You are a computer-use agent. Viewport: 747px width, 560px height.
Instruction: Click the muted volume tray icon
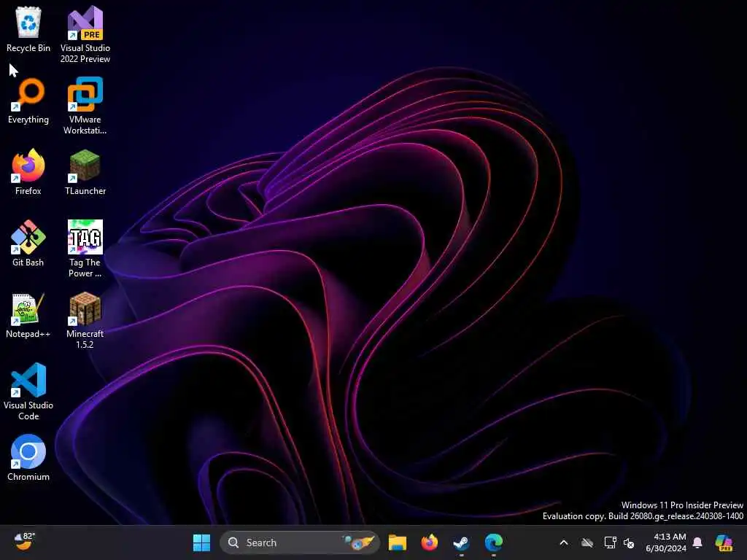629,542
